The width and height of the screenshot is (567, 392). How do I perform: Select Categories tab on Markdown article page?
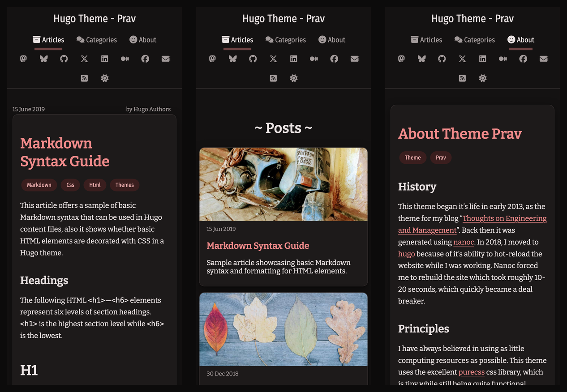tap(97, 40)
